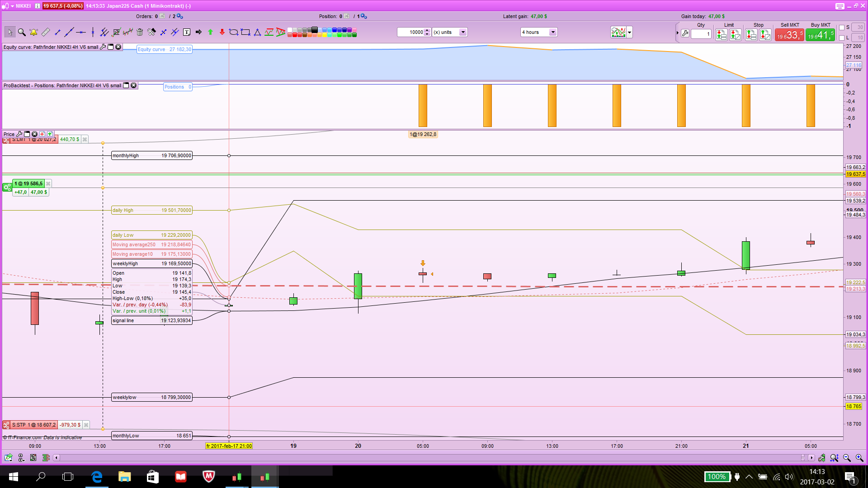Open the order settings wrench icon
This screenshot has width=868, height=488.
[685, 33]
